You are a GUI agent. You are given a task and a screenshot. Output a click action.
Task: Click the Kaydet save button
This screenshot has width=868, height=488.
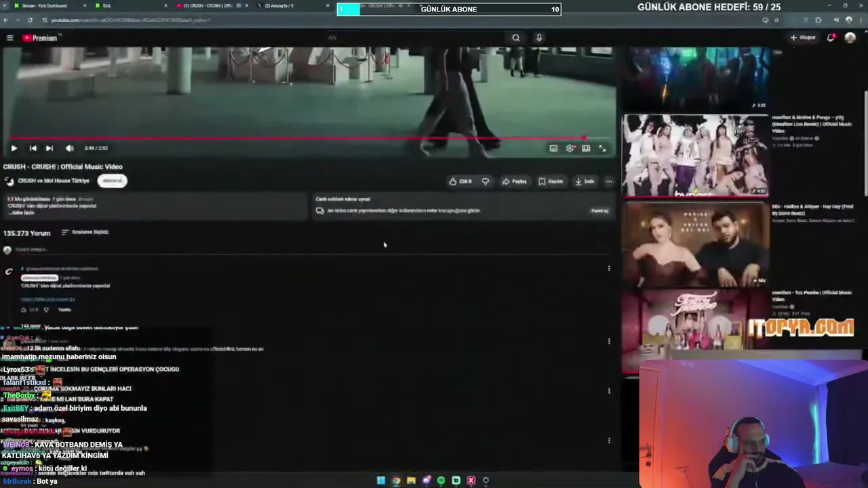click(551, 181)
